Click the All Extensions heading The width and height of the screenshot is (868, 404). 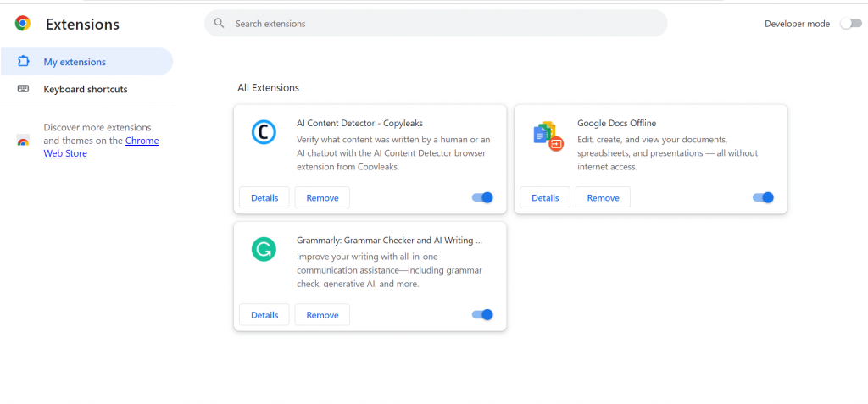tap(269, 87)
